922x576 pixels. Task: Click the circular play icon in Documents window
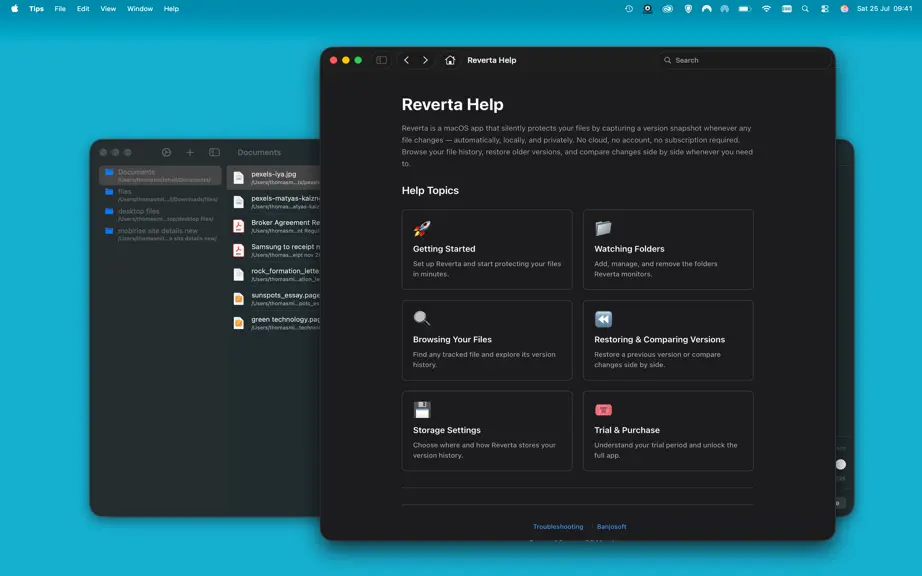(166, 152)
